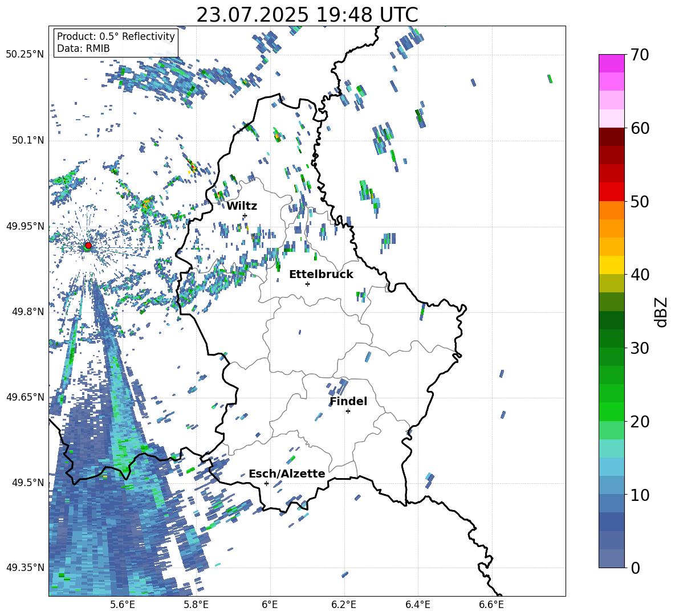Click the colorbar tick label 60
This screenshot has width=675, height=616.
(x=640, y=128)
